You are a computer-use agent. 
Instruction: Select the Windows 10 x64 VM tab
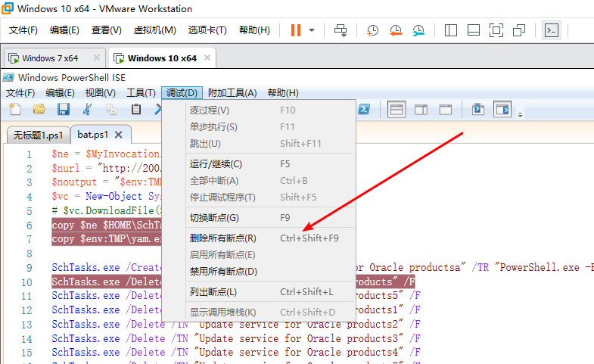[162, 58]
